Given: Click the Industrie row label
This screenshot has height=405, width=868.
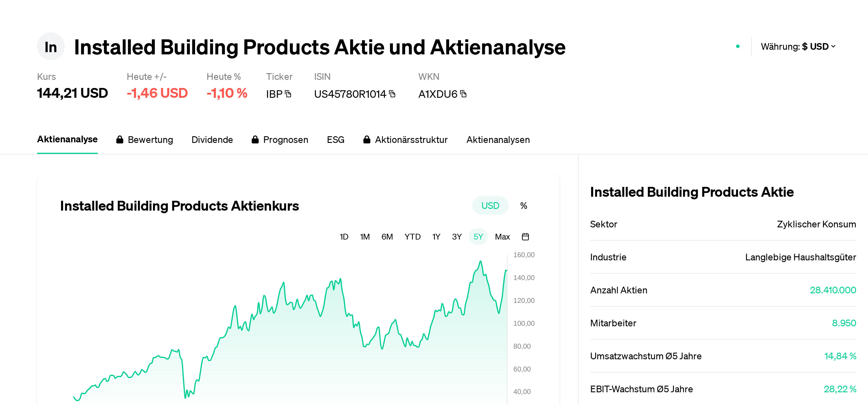Looking at the screenshot, I should [608, 257].
